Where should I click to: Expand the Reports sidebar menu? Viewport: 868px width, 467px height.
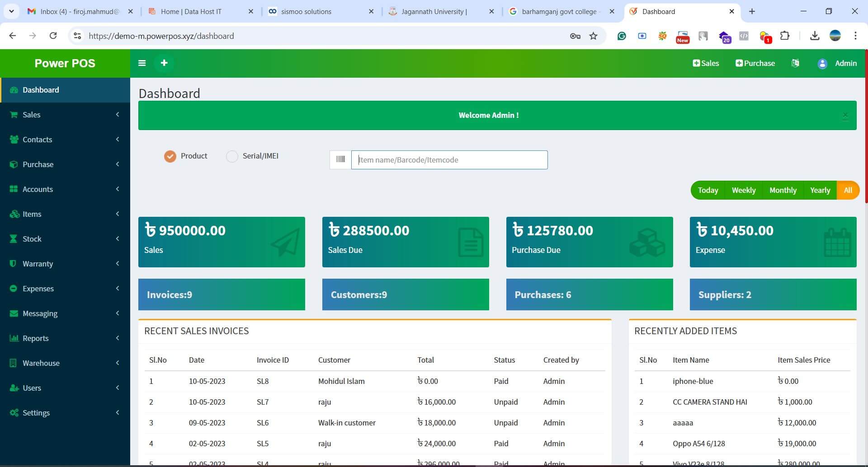[x=65, y=338]
